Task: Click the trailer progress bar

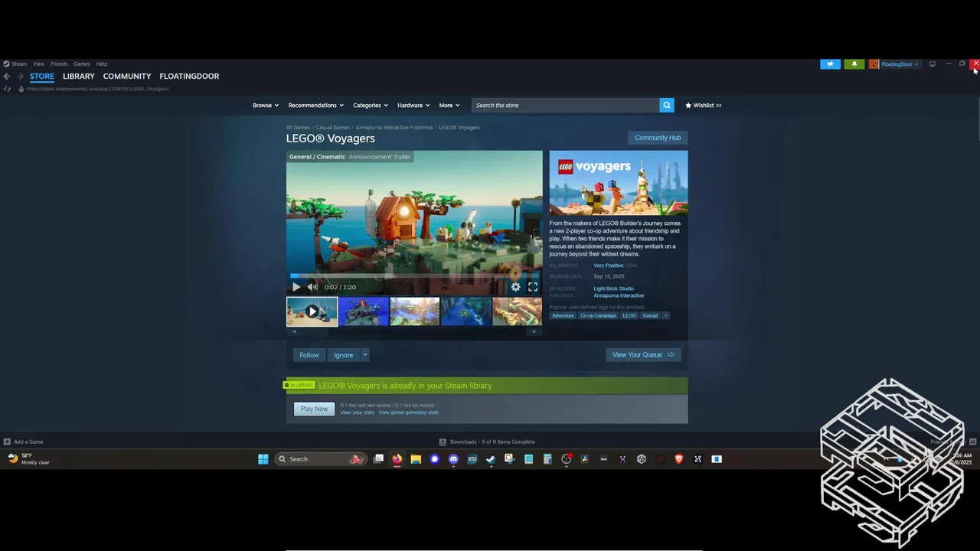Action: click(414, 275)
